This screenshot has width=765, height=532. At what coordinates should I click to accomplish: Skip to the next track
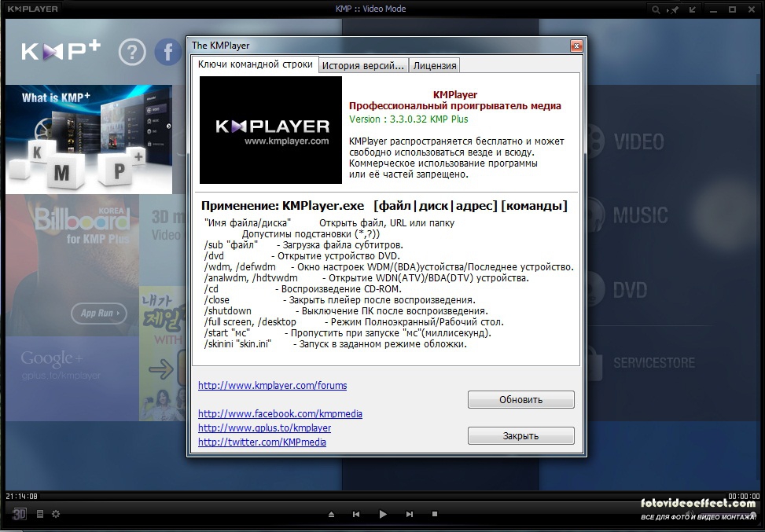click(x=410, y=514)
